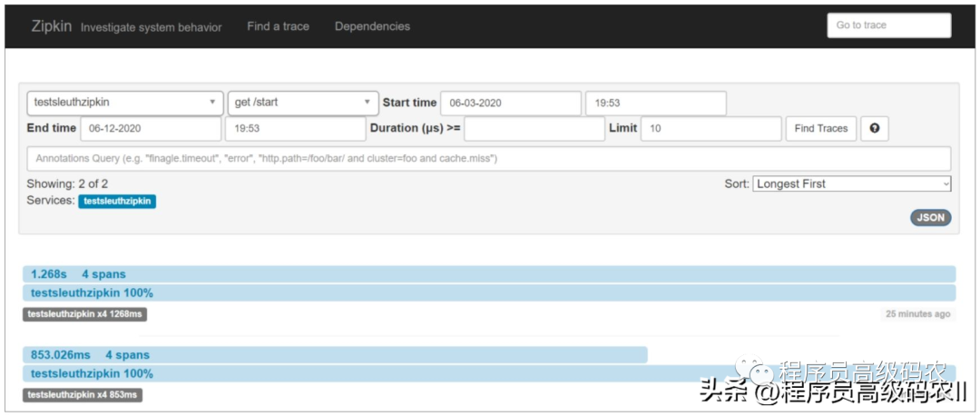Click the testsleuthzipkin x4 1268ms label
The image size is (980, 416).
tap(85, 314)
